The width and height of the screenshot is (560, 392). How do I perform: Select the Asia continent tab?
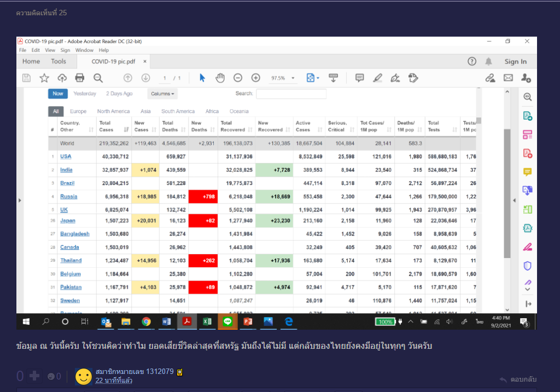[x=145, y=112]
